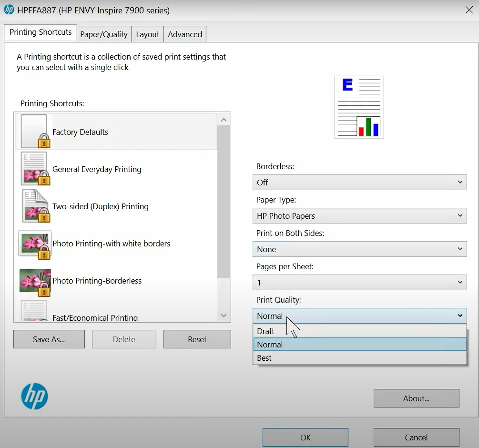Image resolution: width=479 pixels, height=448 pixels.
Task: Click the document preview thumbnail
Action: point(359,107)
